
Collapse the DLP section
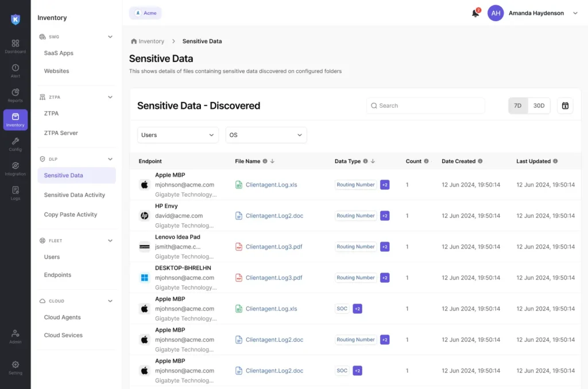click(110, 159)
